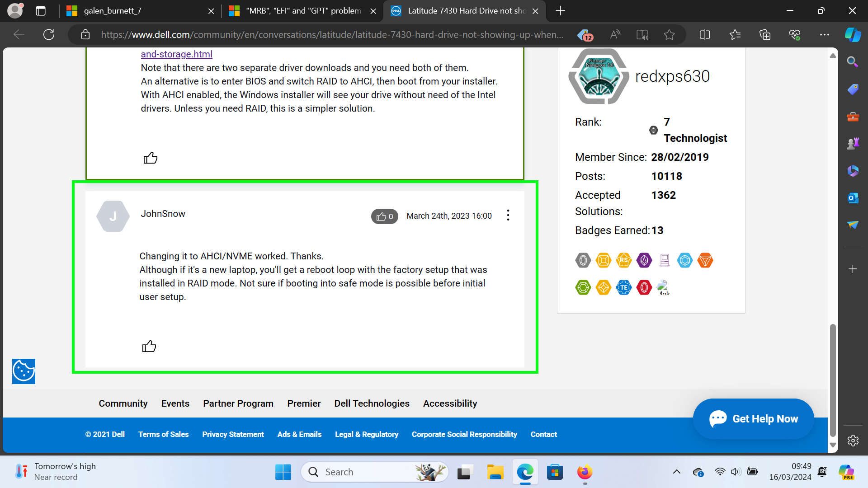Open the browser Settings and more menu
This screenshot has width=868, height=488.
tap(824, 34)
